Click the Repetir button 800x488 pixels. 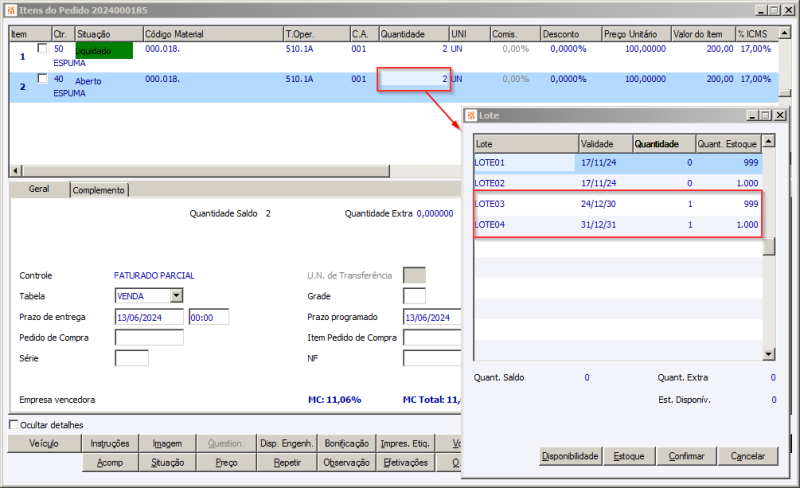pos(287,462)
